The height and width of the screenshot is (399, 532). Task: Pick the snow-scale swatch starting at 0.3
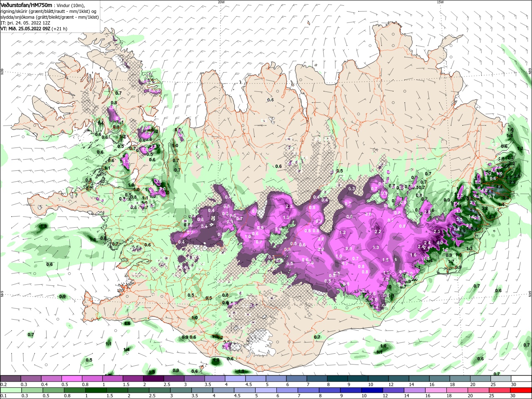pos(31,379)
